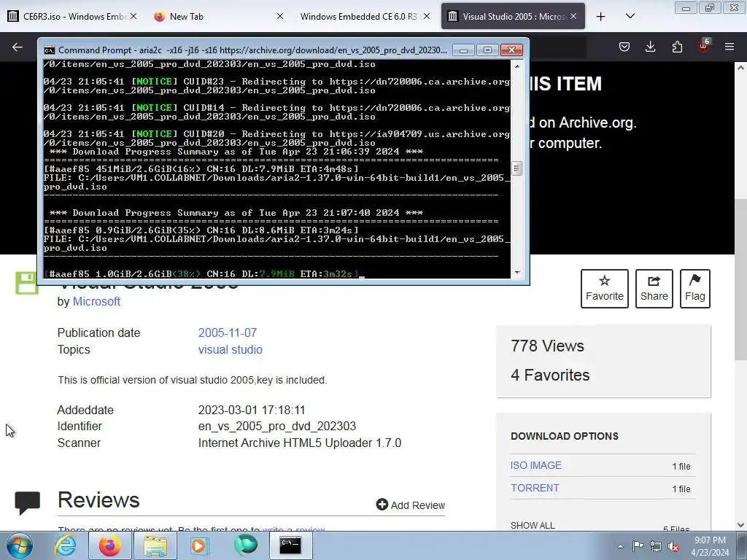Open the green globe taskbar application
747x560 pixels.
(x=245, y=545)
